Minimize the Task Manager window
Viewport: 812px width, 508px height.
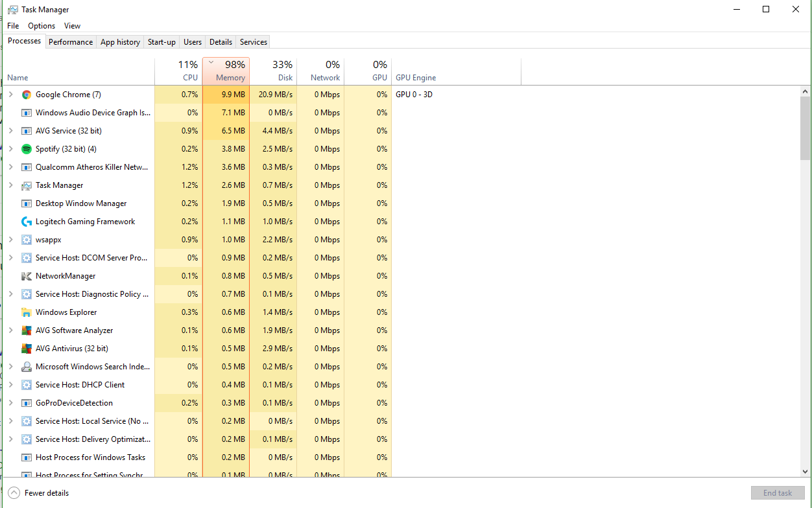coord(736,10)
